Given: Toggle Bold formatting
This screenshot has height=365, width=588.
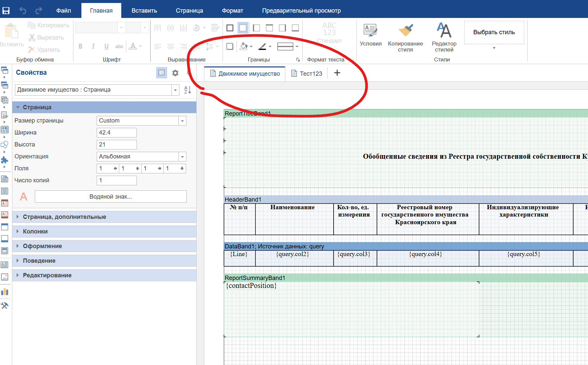Looking at the screenshot, I should [x=80, y=46].
